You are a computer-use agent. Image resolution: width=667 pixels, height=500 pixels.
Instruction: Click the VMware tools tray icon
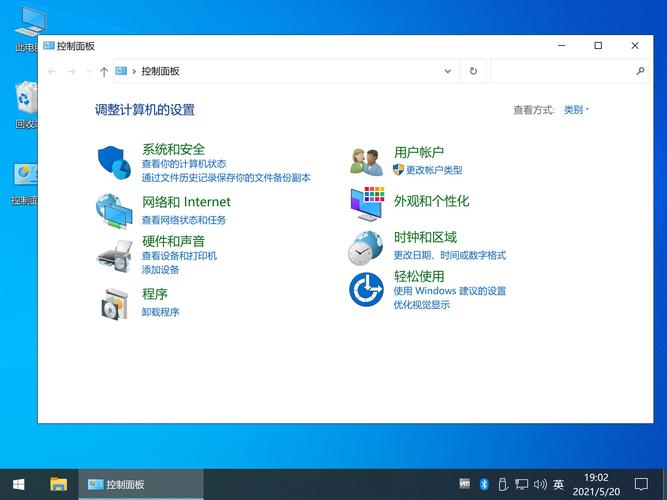click(465, 483)
